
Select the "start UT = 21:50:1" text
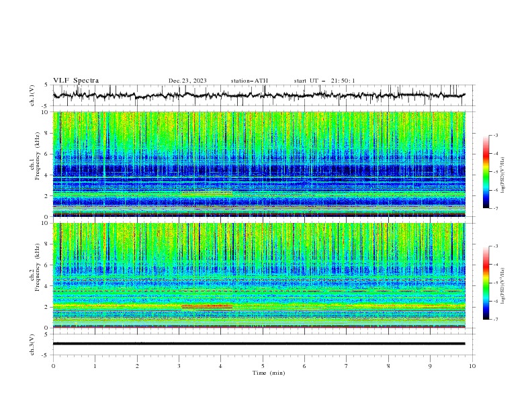click(x=324, y=81)
